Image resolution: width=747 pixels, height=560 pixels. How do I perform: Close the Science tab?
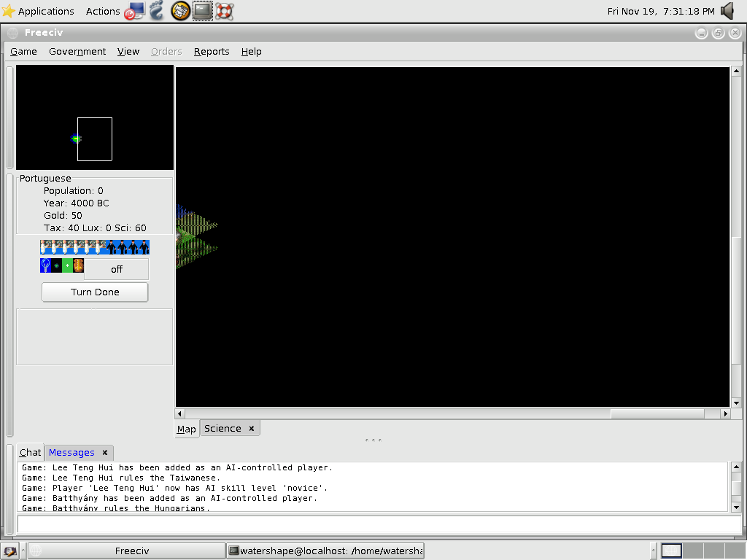coord(252,429)
